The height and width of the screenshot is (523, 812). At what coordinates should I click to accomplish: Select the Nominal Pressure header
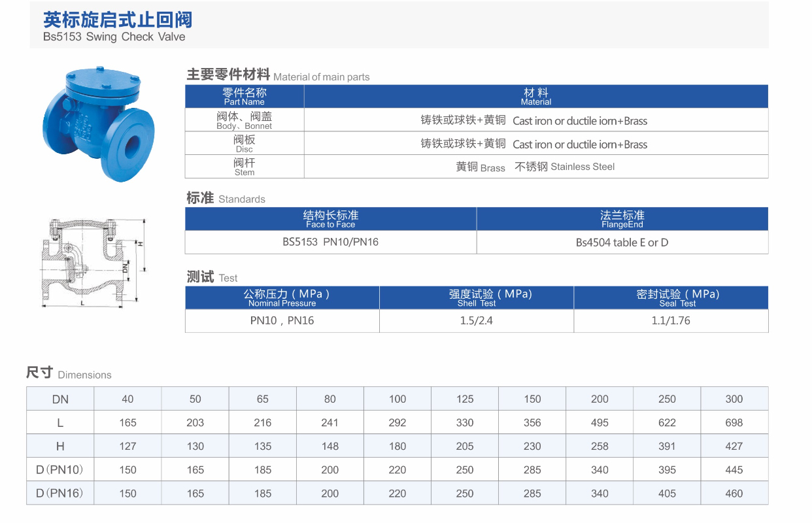pyautogui.click(x=282, y=298)
